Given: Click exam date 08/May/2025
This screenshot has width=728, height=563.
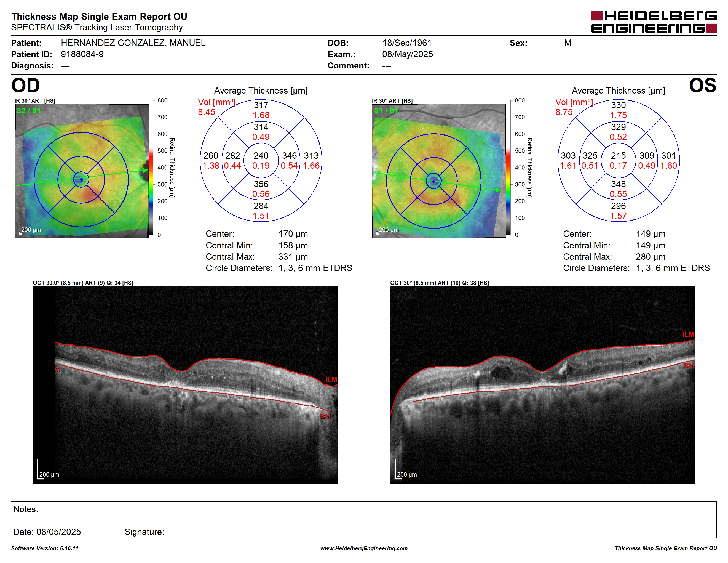Looking at the screenshot, I should 407,54.
